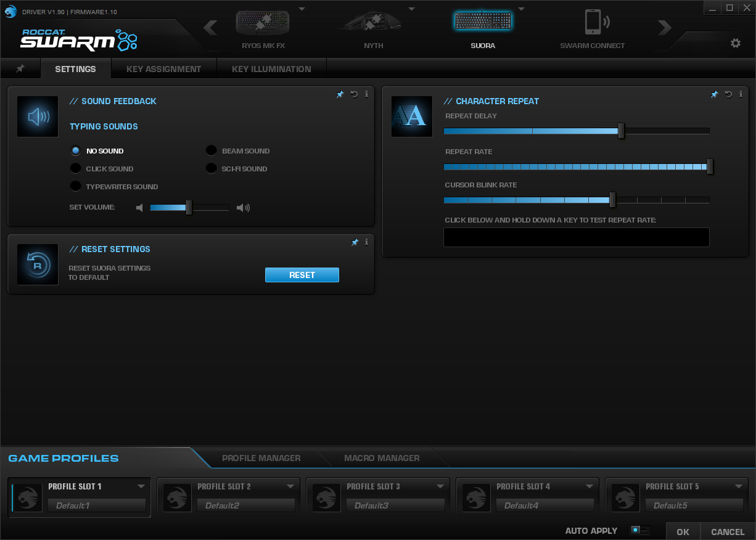
Task: Click the Default1 profile name field
Action: [x=97, y=505]
